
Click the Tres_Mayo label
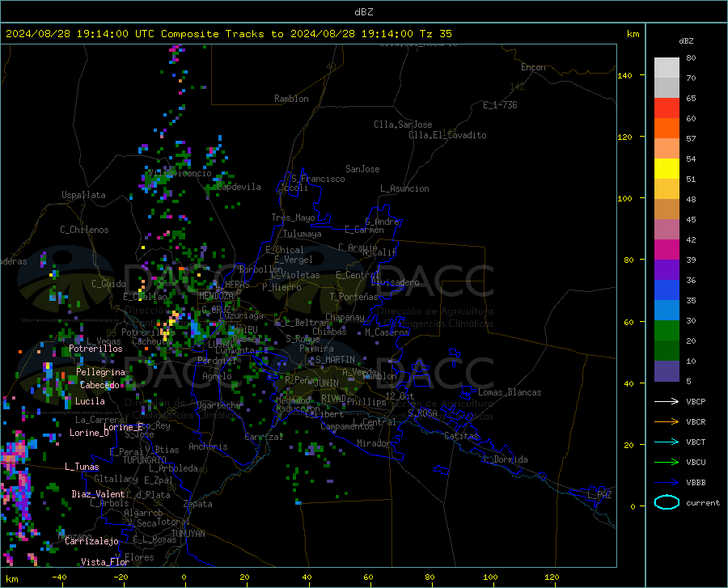point(293,218)
